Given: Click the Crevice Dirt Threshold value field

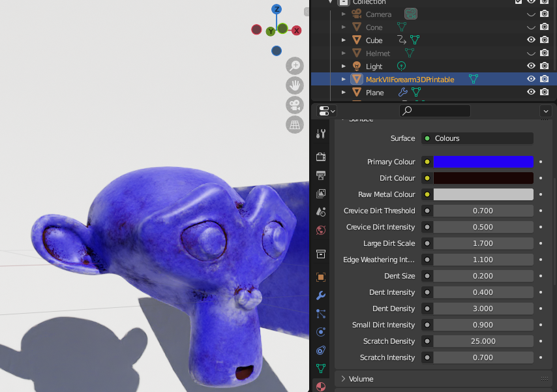Looking at the screenshot, I should click(483, 211).
